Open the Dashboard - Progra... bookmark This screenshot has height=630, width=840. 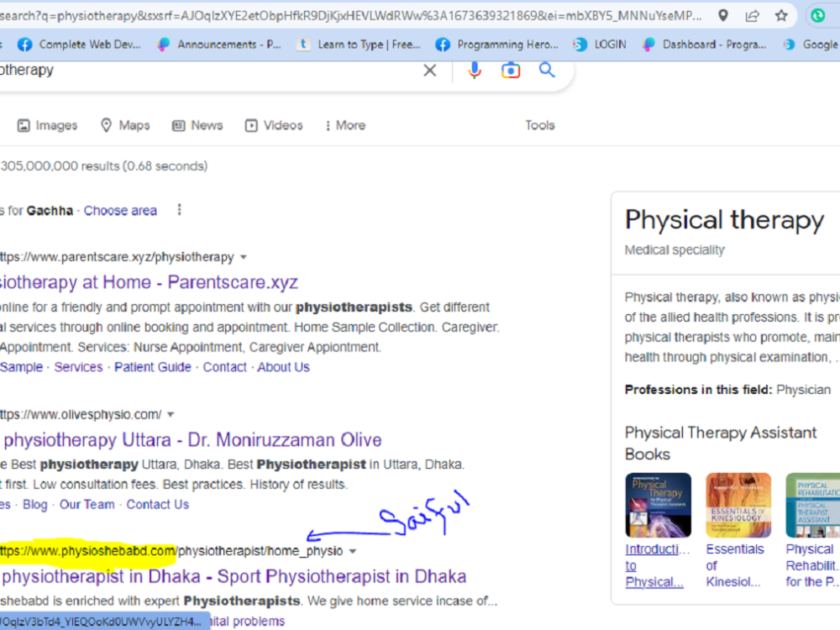click(705, 45)
